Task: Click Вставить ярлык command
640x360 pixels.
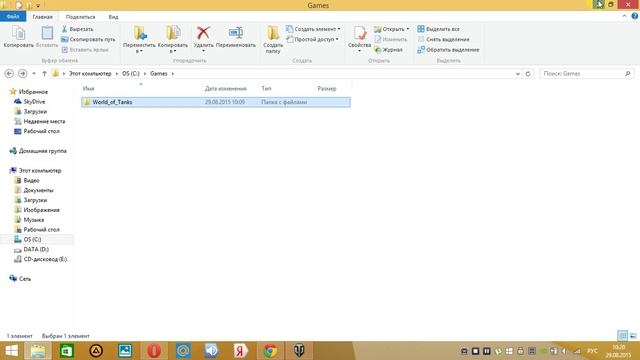Action: 85,49
